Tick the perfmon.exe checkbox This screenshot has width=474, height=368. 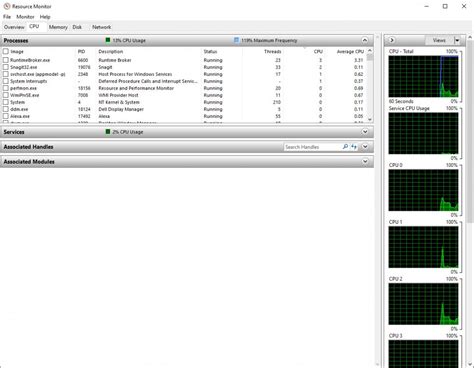(x=6, y=88)
